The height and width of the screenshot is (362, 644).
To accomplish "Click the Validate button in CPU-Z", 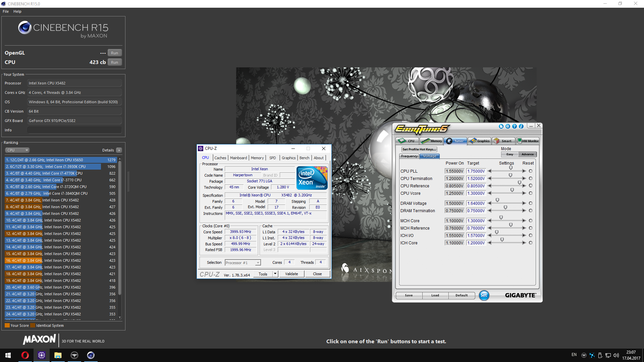I will pyautogui.click(x=291, y=274).
